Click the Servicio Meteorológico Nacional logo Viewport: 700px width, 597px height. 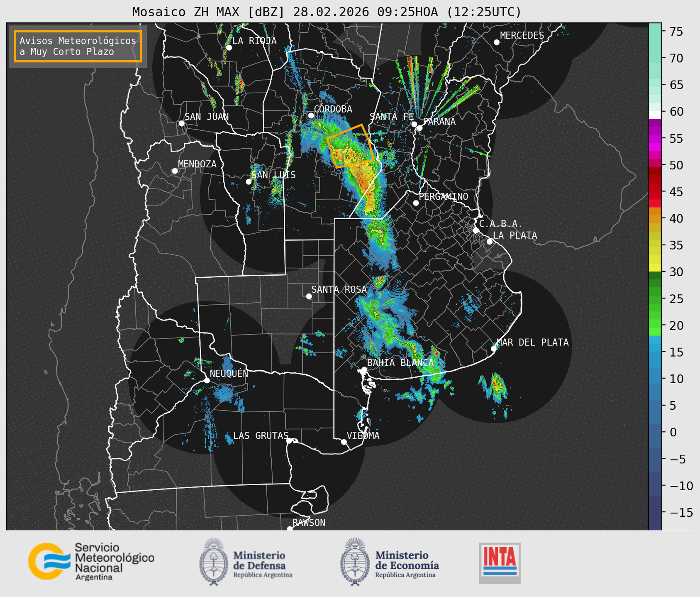(90, 562)
